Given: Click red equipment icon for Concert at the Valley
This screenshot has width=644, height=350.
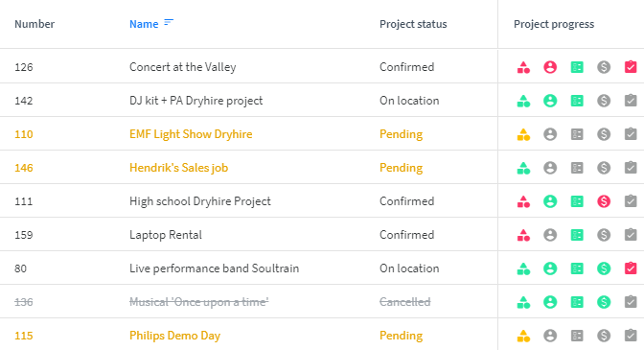Looking at the screenshot, I should point(523,67).
